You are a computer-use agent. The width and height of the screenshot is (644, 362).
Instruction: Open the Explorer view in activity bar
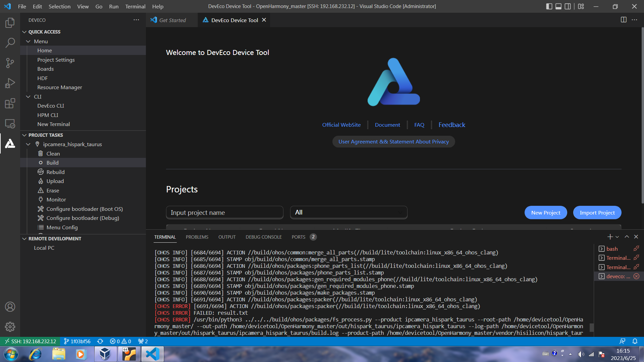(10, 23)
